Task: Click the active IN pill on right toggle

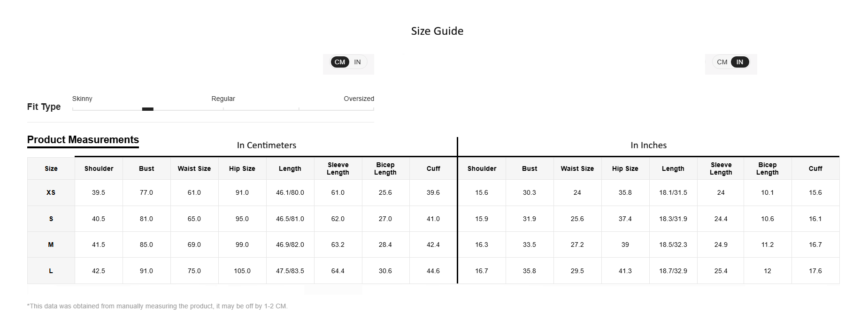Action: pyautogui.click(x=740, y=62)
